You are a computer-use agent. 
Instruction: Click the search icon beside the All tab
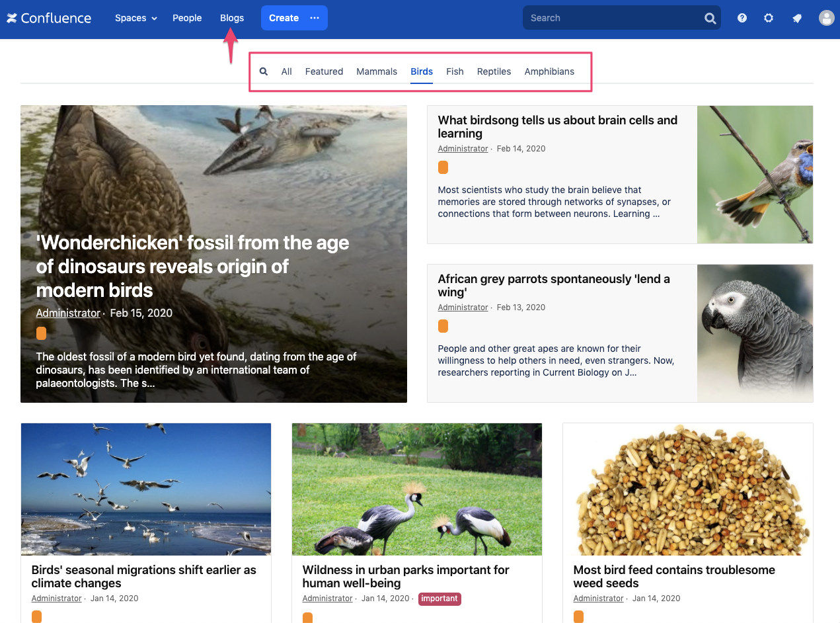click(x=264, y=71)
